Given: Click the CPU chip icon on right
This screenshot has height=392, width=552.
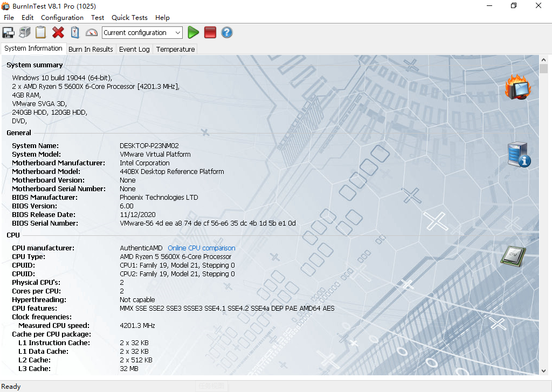Looking at the screenshot, I should (x=513, y=255).
